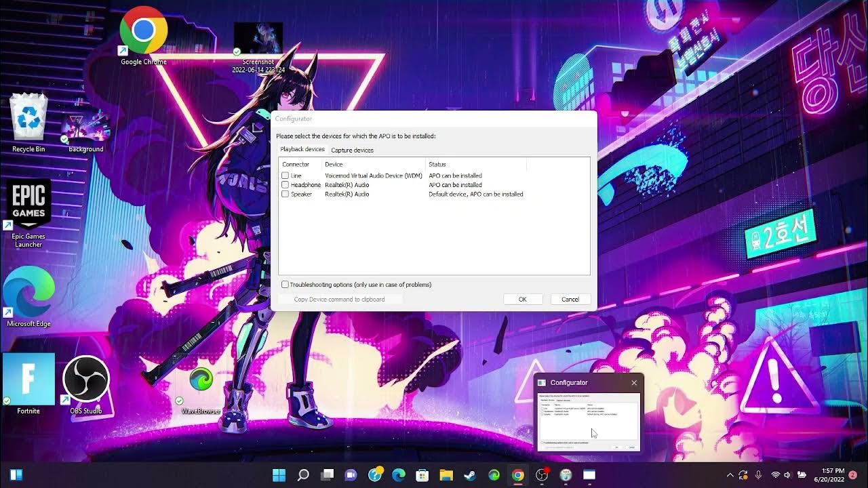This screenshot has width=868, height=488.
Task: Open the Google Chrome desktop shortcut
Action: pyautogui.click(x=144, y=35)
